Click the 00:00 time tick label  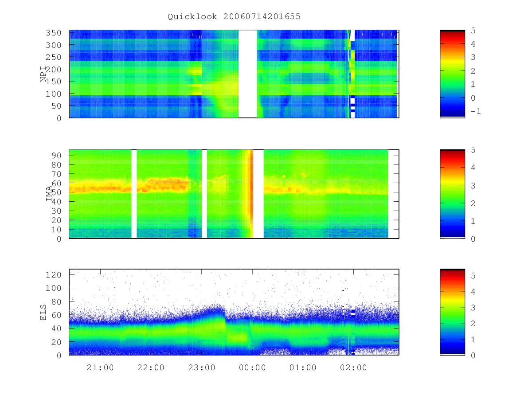pyautogui.click(x=252, y=368)
